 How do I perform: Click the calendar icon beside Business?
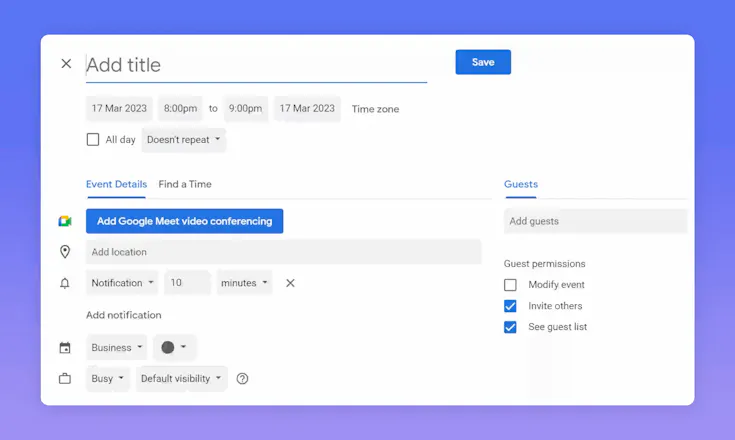tap(65, 348)
